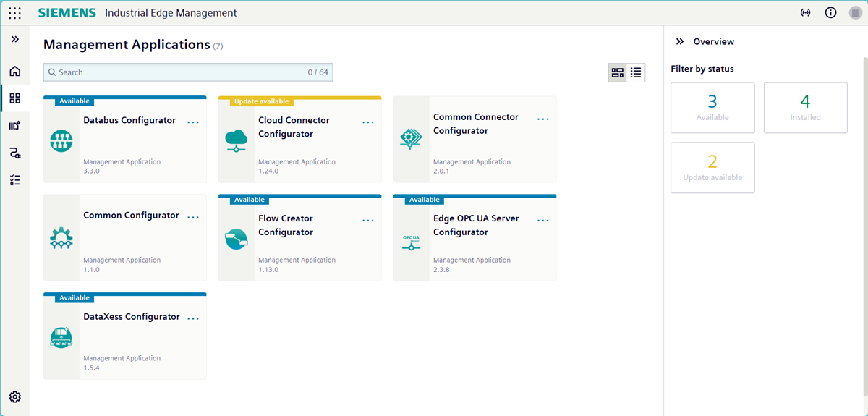Click the DataXess Configurator icon
868x416 pixels.
62,336
